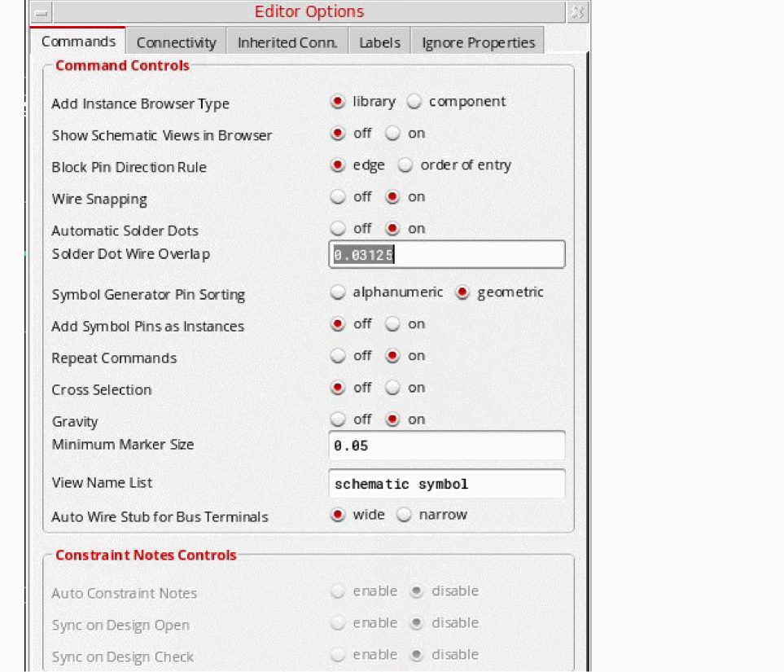Edit the View Name List field
The image size is (784, 672).
point(446,484)
